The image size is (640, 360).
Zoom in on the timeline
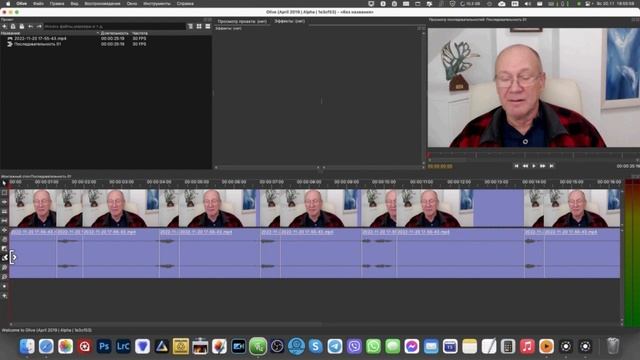click(x=4, y=267)
